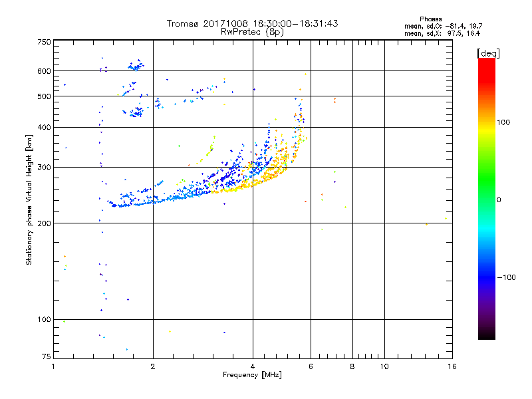This screenshot has height=399, width=532.
Task: Click the 'Frequency [MHz]' axis label
Action: point(252,375)
